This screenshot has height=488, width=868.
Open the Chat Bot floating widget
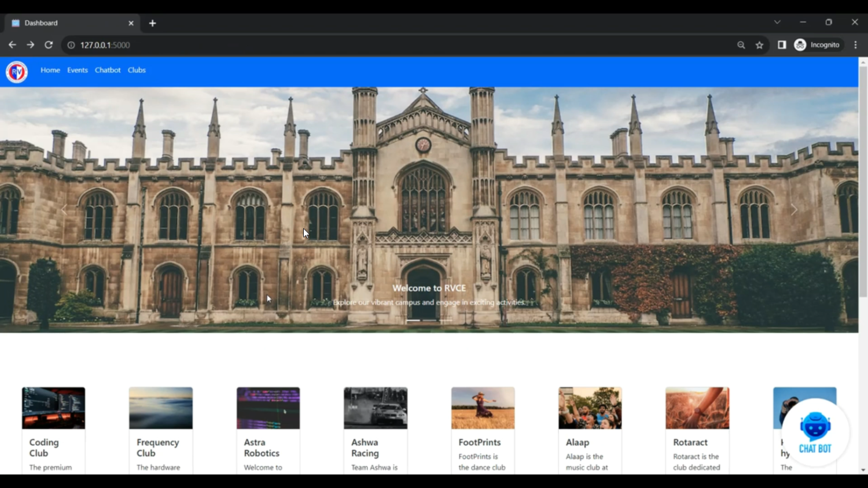pyautogui.click(x=815, y=432)
